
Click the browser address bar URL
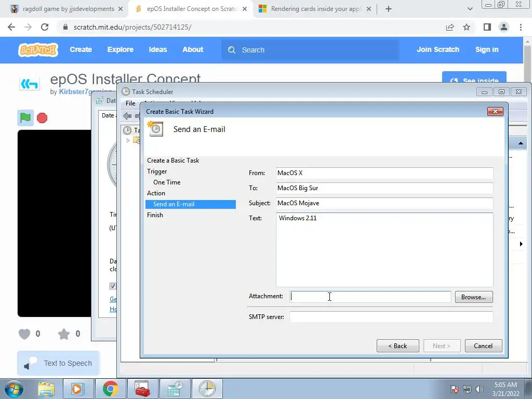[x=132, y=27]
